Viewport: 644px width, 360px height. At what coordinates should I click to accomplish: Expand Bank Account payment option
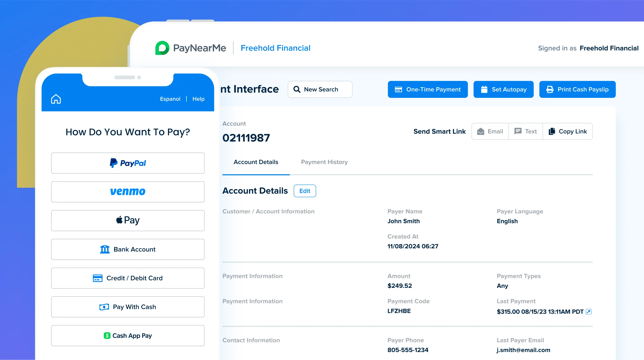pyautogui.click(x=128, y=249)
